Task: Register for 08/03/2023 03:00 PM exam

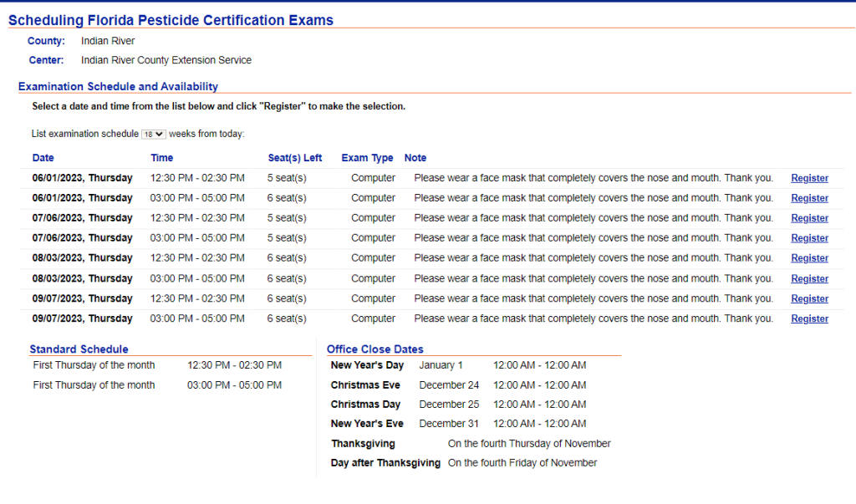Action: tap(809, 278)
